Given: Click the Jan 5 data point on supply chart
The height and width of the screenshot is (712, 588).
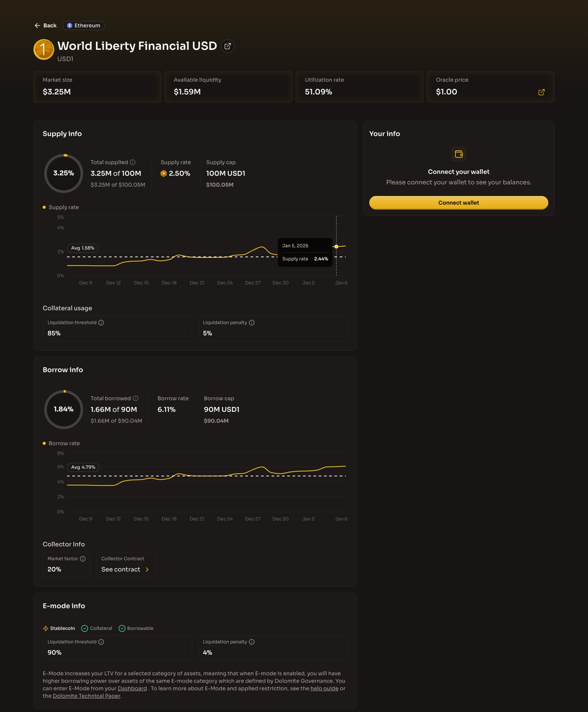Looking at the screenshot, I should (x=336, y=247).
